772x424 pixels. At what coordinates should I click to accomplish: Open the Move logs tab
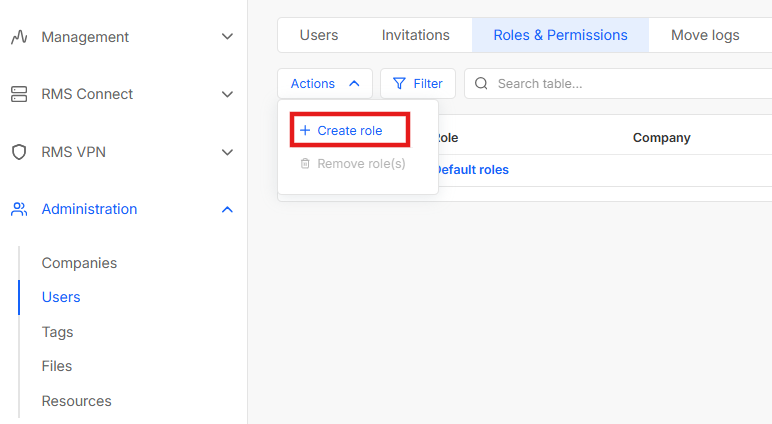click(x=705, y=35)
